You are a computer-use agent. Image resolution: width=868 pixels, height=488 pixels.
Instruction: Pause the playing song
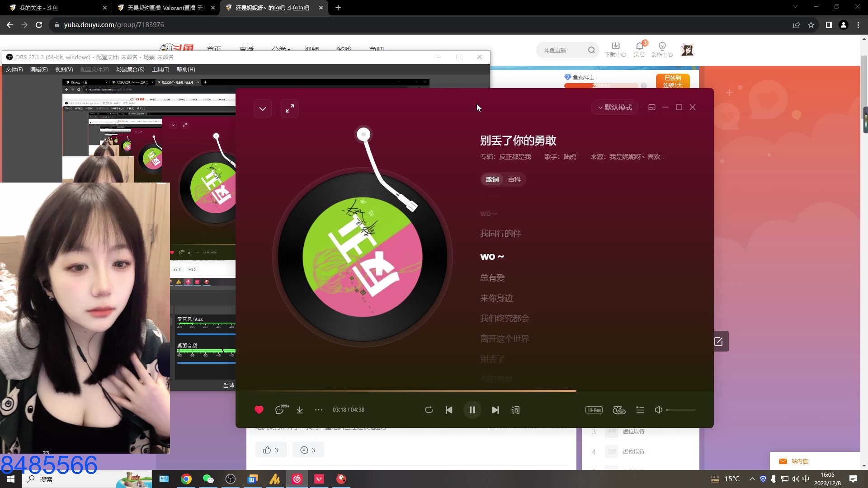pos(472,410)
